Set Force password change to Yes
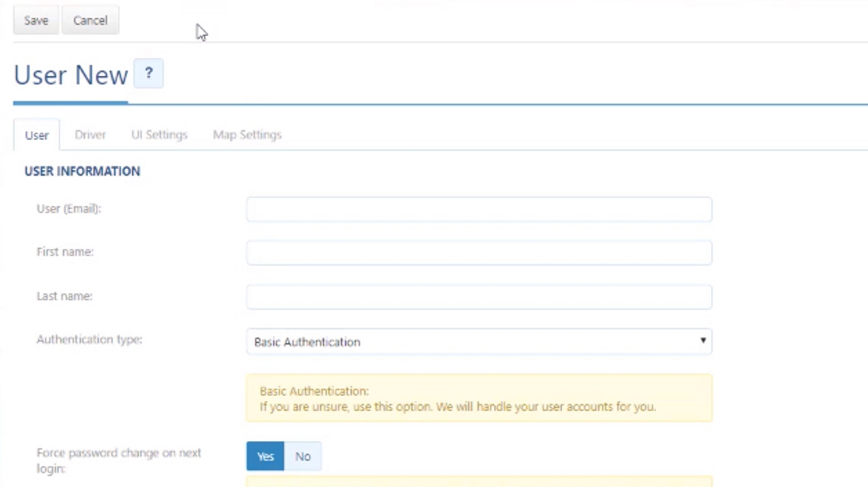 click(x=265, y=456)
